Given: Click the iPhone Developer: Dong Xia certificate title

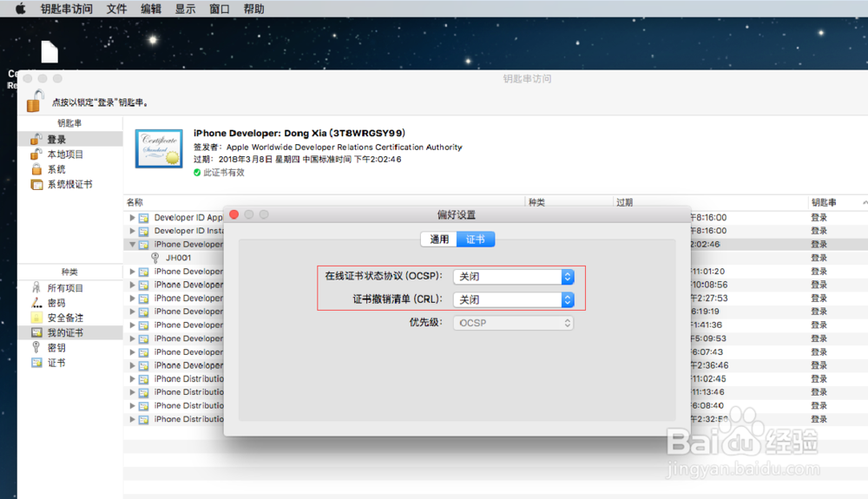Looking at the screenshot, I should (299, 133).
